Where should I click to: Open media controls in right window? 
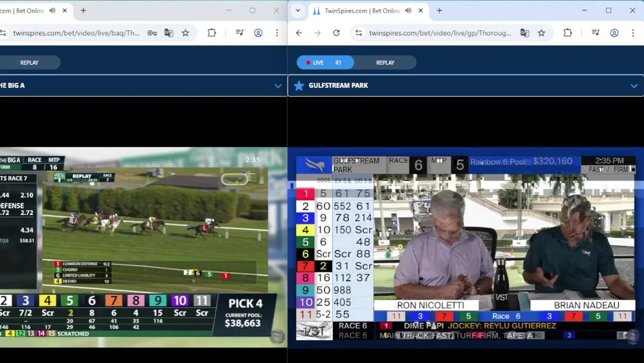click(x=595, y=33)
